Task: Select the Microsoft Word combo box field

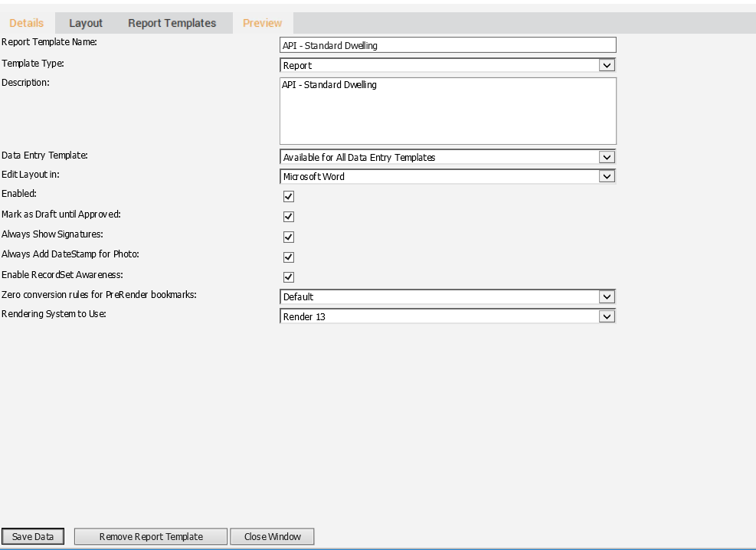Action: (x=448, y=176)
